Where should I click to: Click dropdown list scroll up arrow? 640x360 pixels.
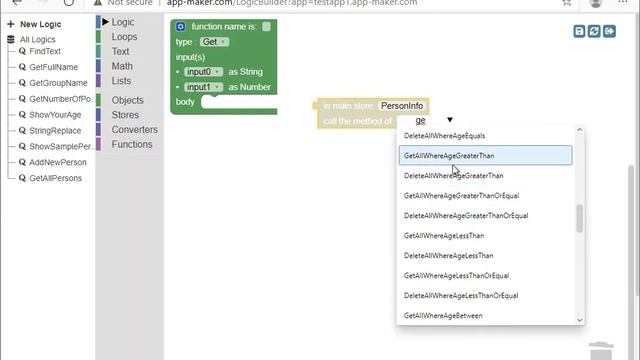(580, 130)
